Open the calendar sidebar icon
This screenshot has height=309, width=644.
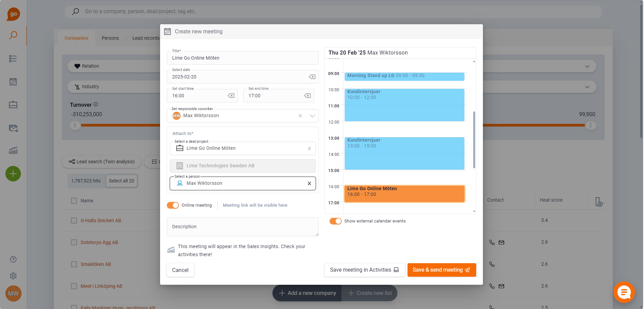point(13,81)
